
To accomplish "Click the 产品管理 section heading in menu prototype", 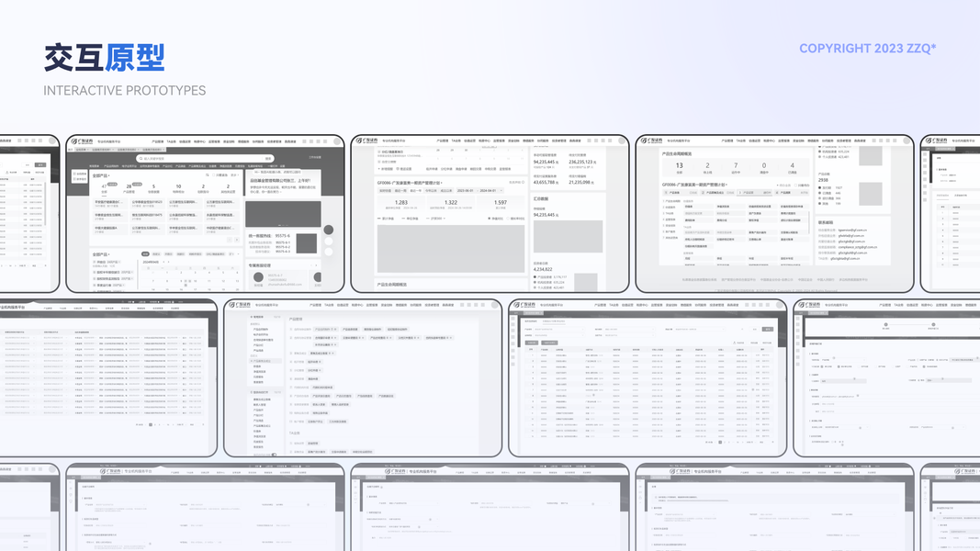I will pos(296,320).
